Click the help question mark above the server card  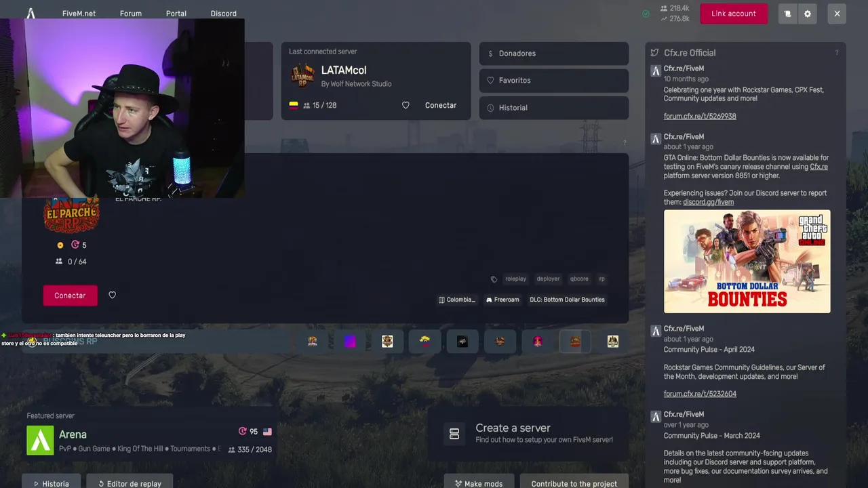coord(625,143)
